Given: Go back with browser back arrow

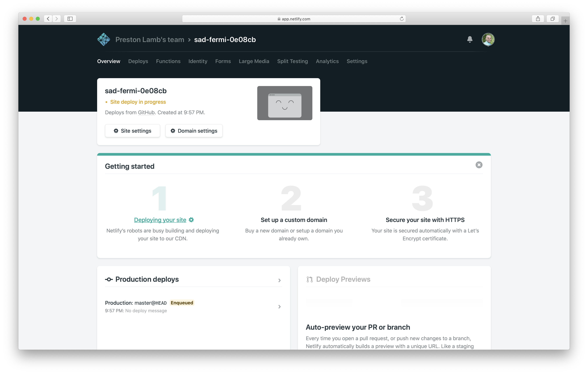Looking at the screenshot, I should [48, 19].
